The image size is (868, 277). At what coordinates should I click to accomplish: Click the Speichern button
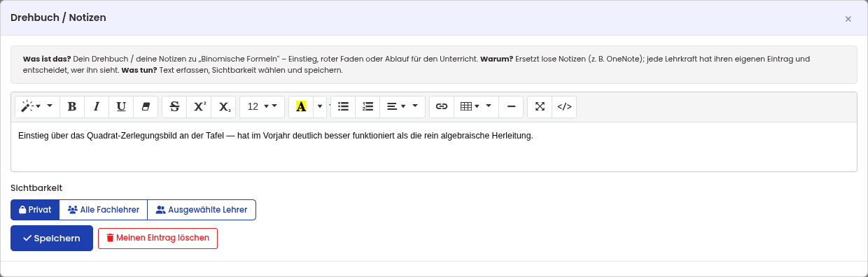click(52, 238)
